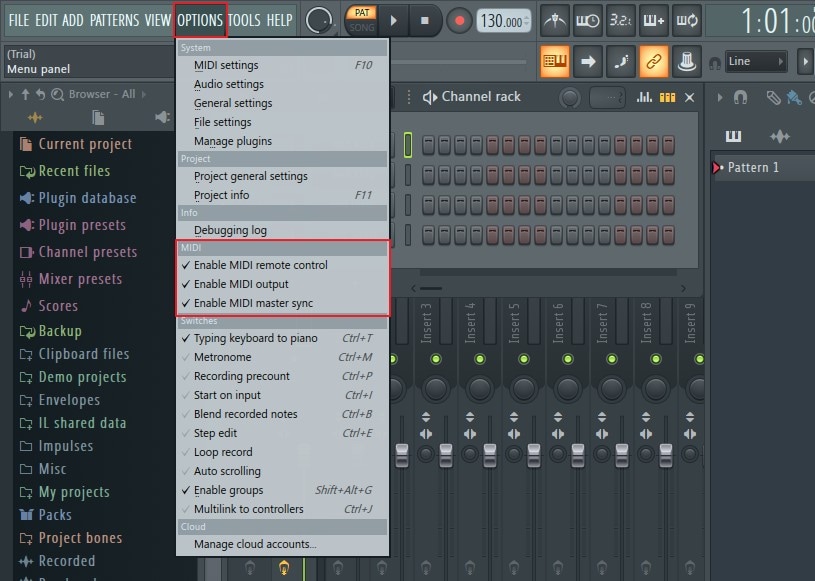Toggle Enable groups option
This screenshot has height=581, width=815.
point(283,490)
